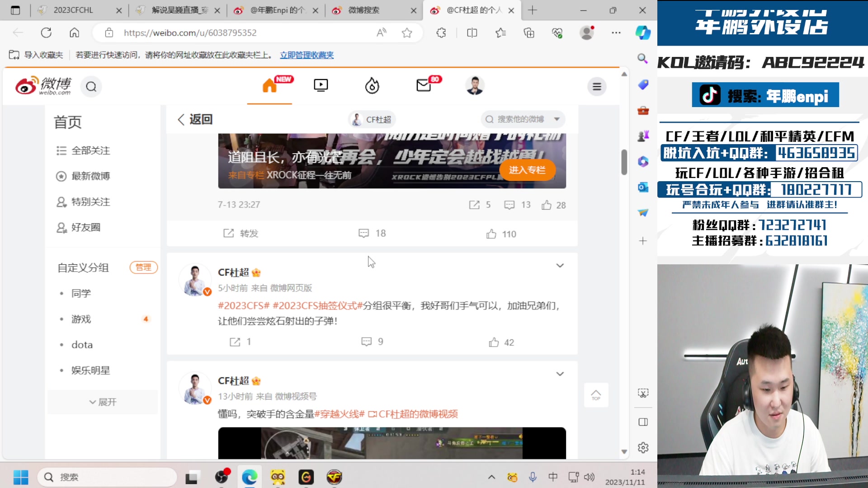The width and height of the screenshot is (868, 488).
Task: Toggle split screen in Edge toolbar
Action: [x=472, y=33]
